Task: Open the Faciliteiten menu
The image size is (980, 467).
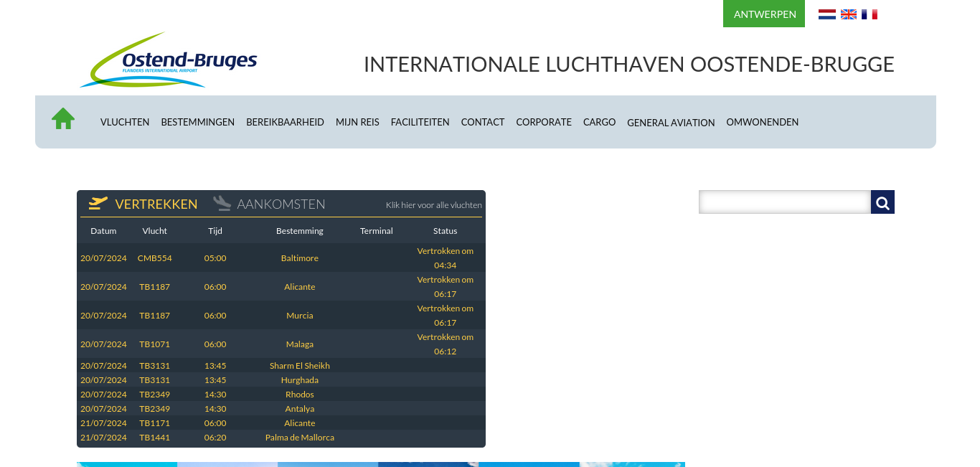Action: [x=420, y=122]
